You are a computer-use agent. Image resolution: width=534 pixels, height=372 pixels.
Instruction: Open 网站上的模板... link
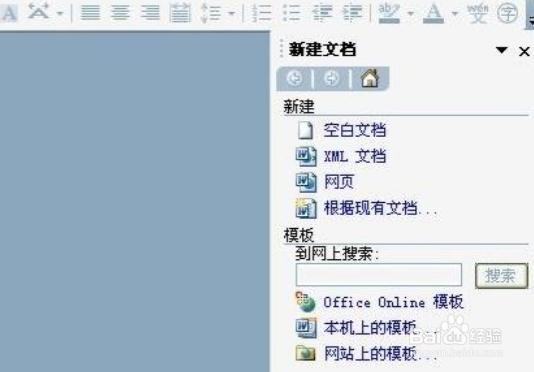pyautogui.click(x=366, y=353)
